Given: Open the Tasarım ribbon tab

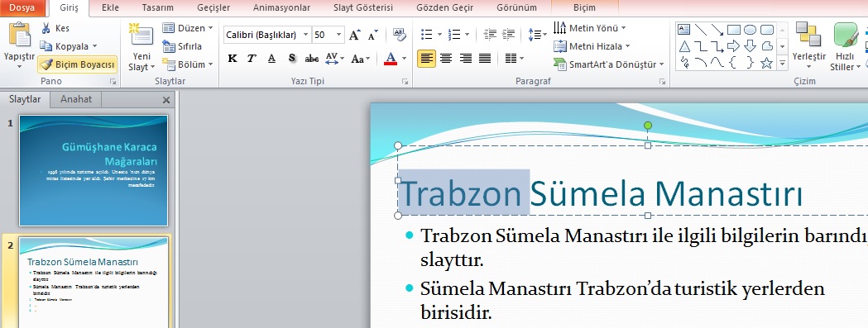Looking at the screenshot, I should (x=157, y=7).
